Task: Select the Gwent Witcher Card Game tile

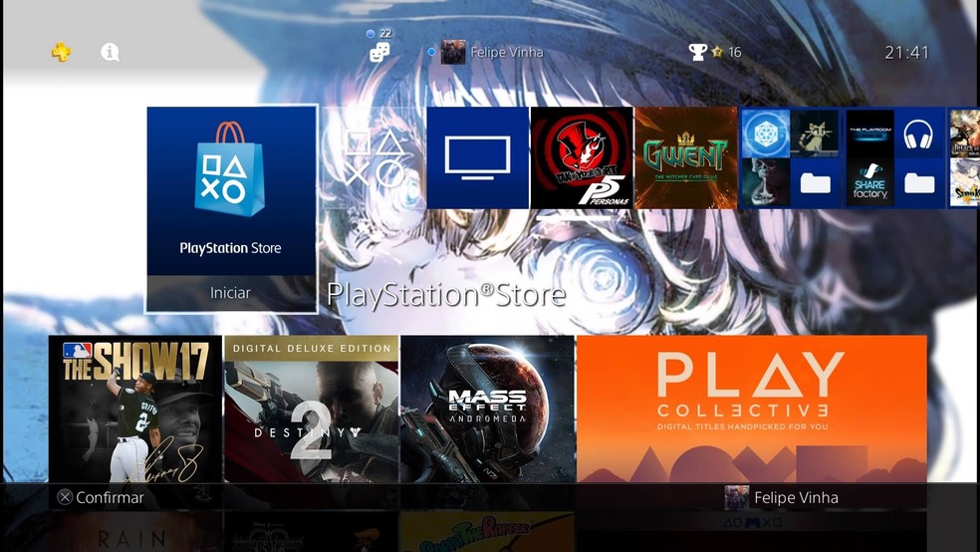Action: click(685, 157)
